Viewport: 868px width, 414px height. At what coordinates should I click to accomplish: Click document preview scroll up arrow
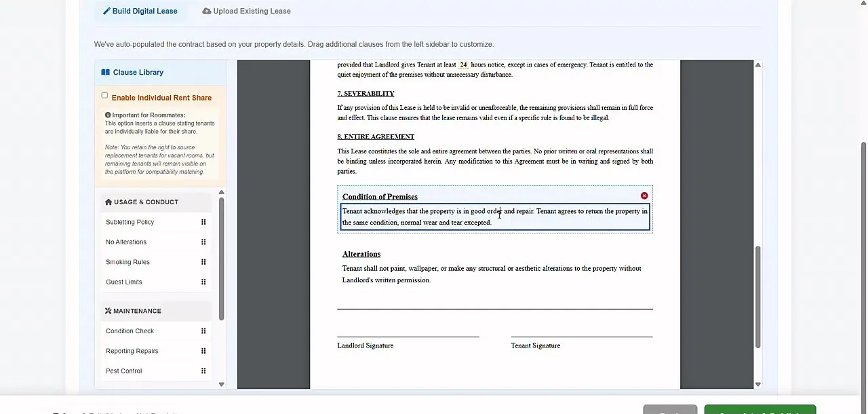click(758, 65)
